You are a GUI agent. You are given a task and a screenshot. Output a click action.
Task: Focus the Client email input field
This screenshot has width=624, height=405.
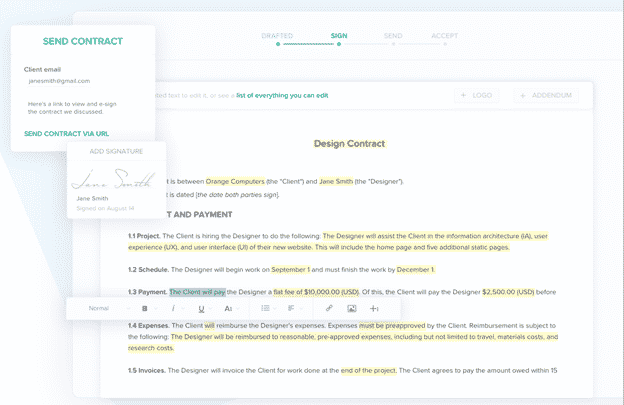pyautogui.click(x=59, y=81)
